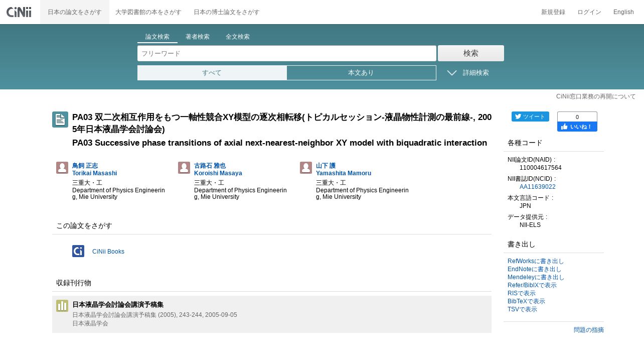The width and height of the screenshot is (644, 350).
Task: Click author avatar icon for Yamashita Mamoru
Action: 306,168
